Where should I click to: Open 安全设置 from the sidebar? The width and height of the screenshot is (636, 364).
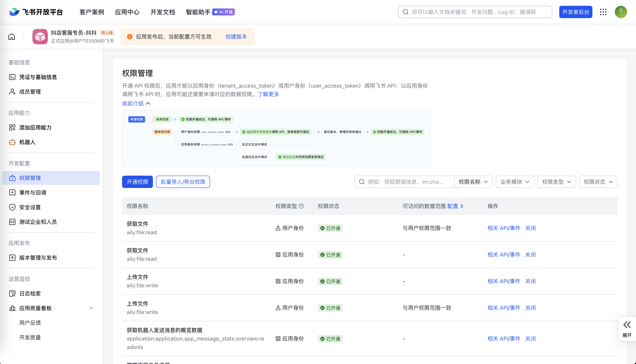click(x=30, y=207)
